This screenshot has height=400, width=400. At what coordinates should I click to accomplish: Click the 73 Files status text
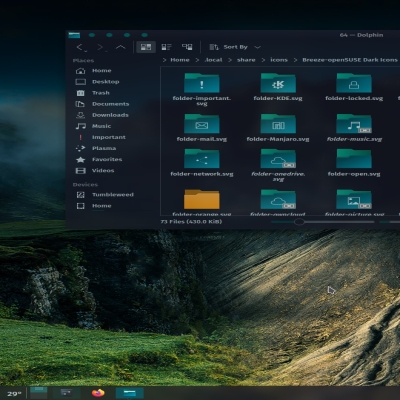tap(191, 222)
